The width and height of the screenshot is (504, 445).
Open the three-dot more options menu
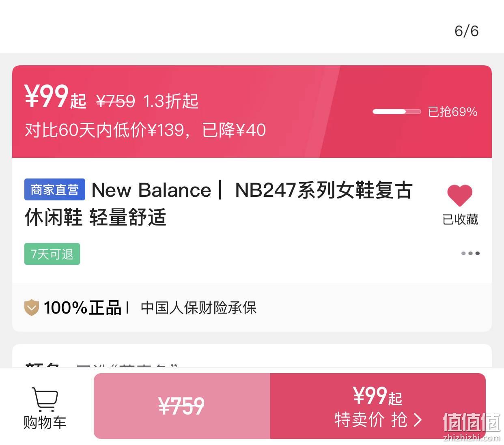[470, 253]
